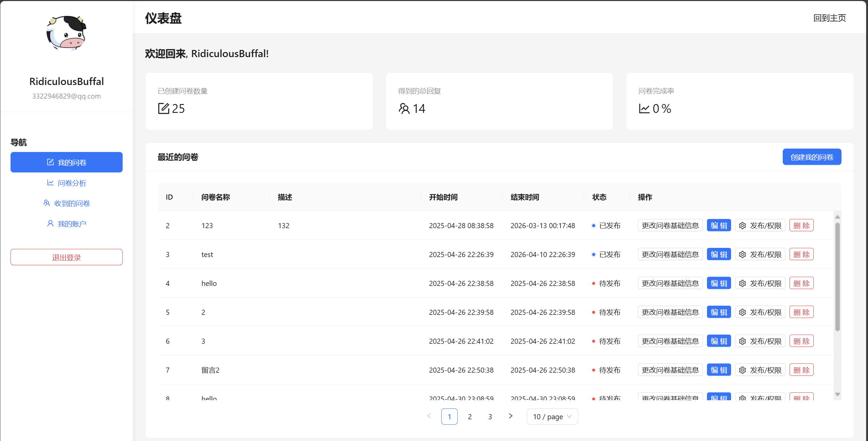
Task: Go to next page arrow in pagination
Action: (x=510, y=416)
